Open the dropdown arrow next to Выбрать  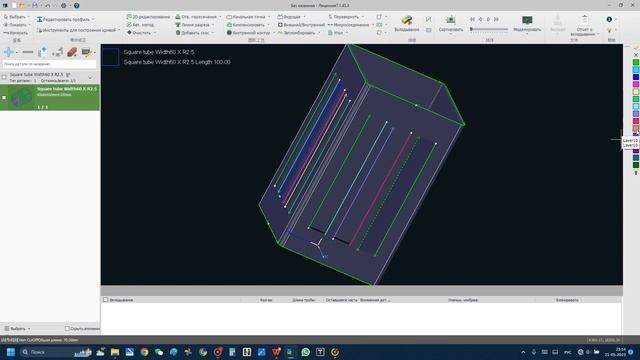[x=29, y=17]
